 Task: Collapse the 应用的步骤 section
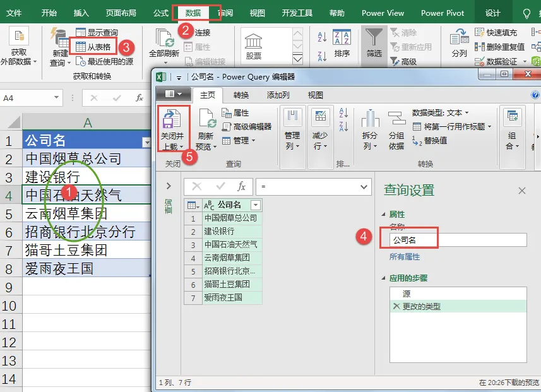[383, 278]
